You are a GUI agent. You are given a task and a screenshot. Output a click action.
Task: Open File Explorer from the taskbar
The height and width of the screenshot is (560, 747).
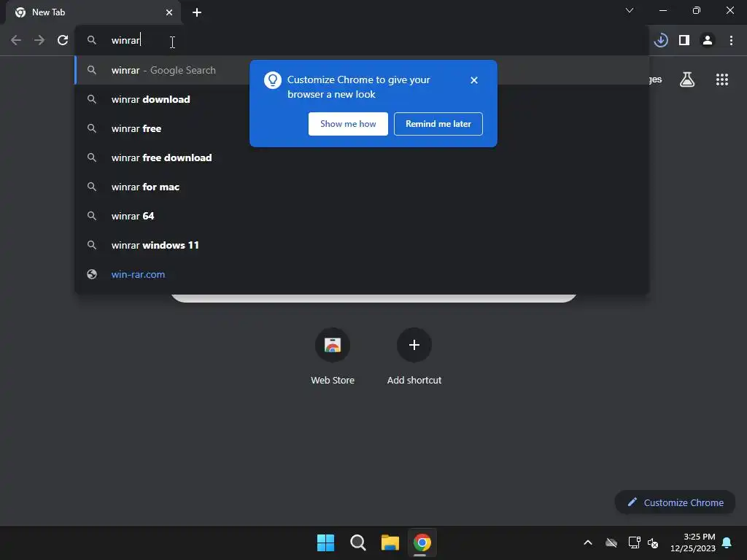[x=390, y=542]
